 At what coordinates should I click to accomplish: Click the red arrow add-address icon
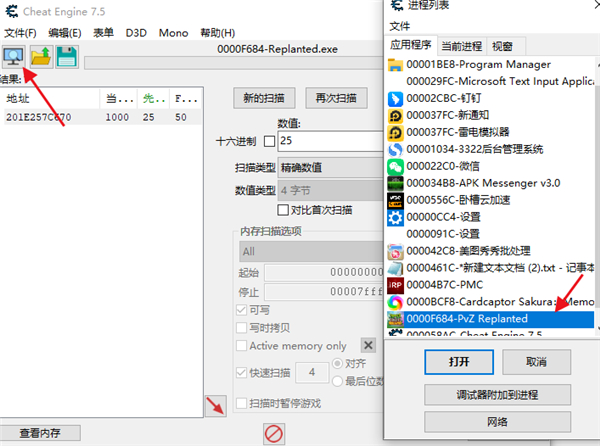point(216,406)
